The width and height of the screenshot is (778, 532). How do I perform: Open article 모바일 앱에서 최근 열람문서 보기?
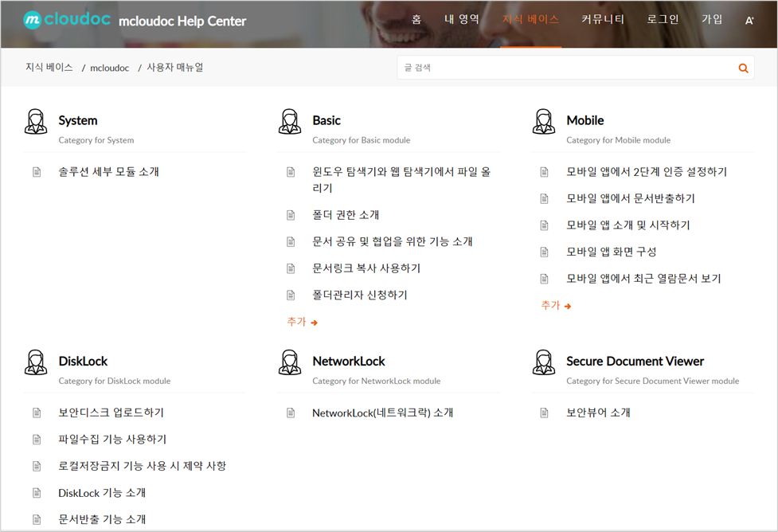click(x=643, y=279)
